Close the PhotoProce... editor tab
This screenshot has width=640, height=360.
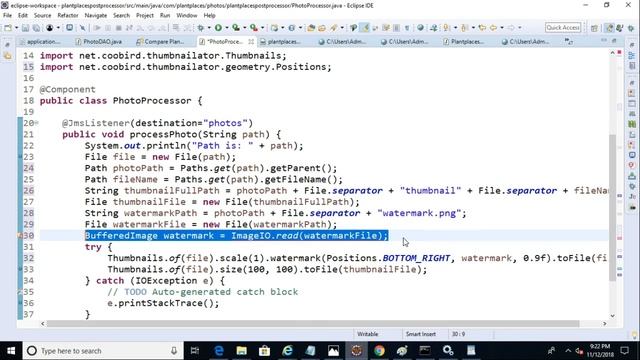point(251,42)
